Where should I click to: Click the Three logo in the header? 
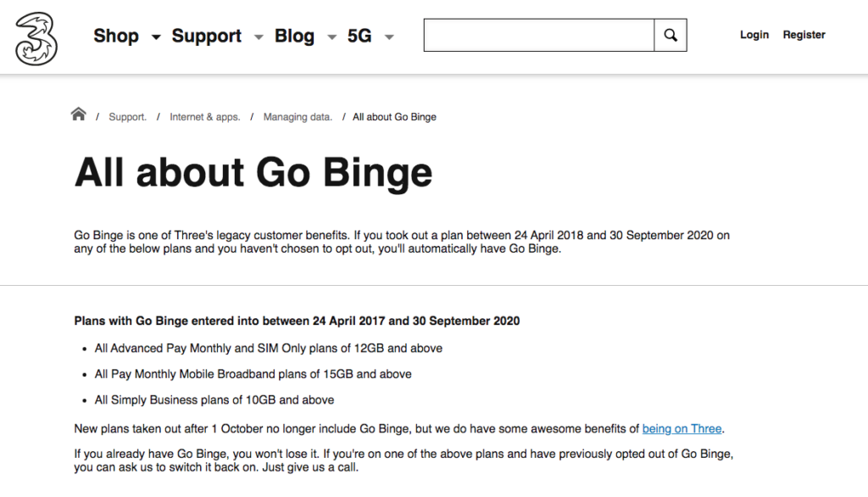(36, 39)
